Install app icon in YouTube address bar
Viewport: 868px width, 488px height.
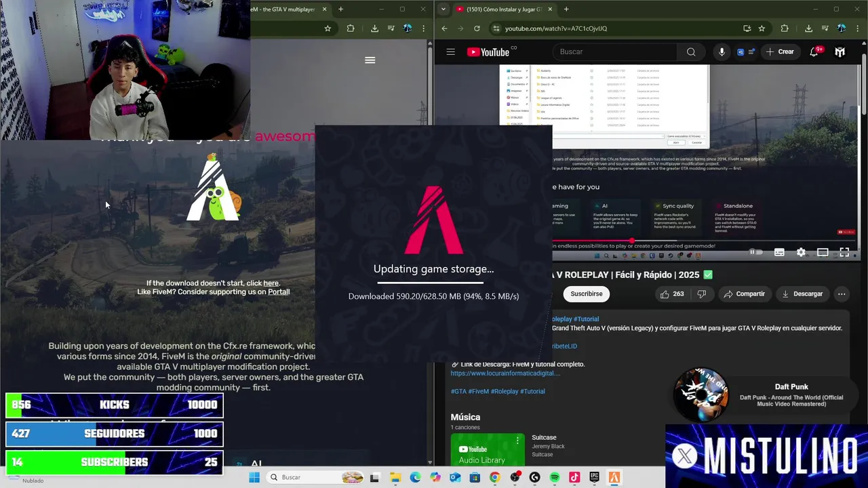pos(747,28)
